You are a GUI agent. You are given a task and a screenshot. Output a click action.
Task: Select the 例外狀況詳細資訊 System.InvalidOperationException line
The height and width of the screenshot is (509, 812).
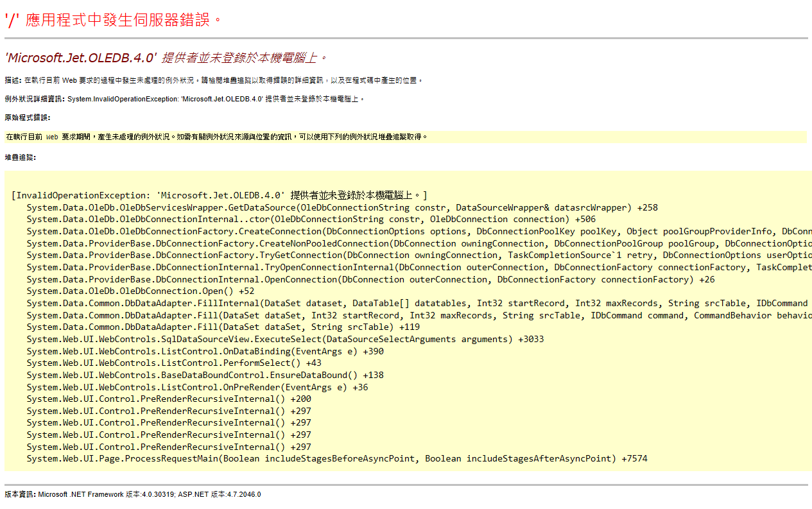tap(185, 99)
